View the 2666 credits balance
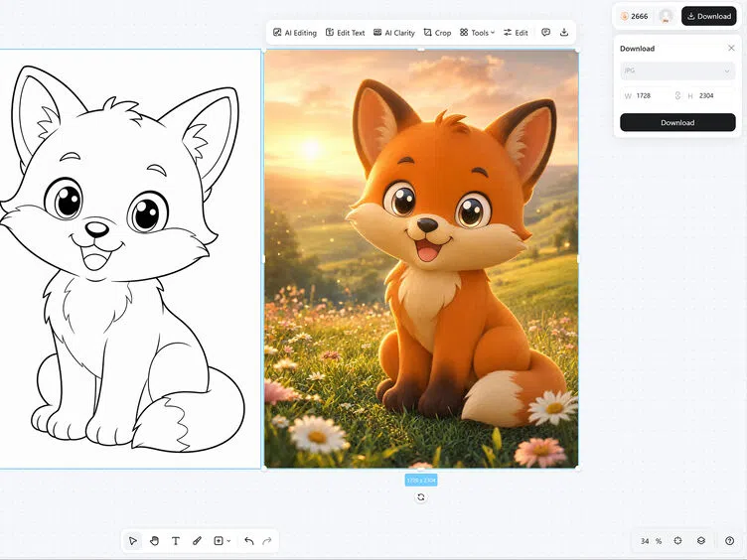 point(634,16)
